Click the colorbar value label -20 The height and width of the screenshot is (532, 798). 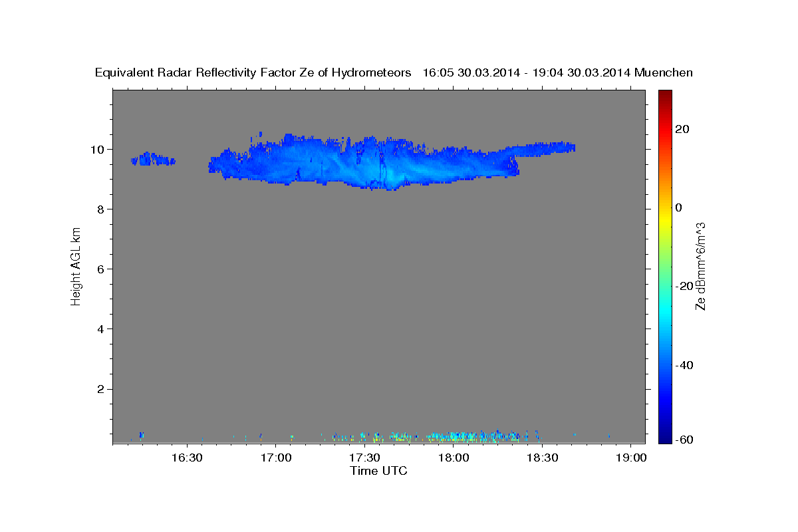[684, 286]
